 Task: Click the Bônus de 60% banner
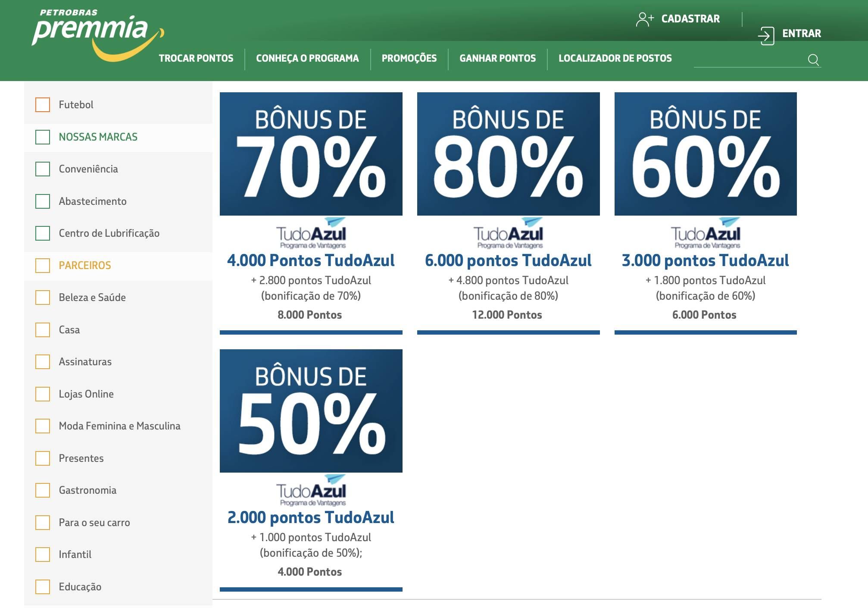pyautogui.click(x=706, y=154)
